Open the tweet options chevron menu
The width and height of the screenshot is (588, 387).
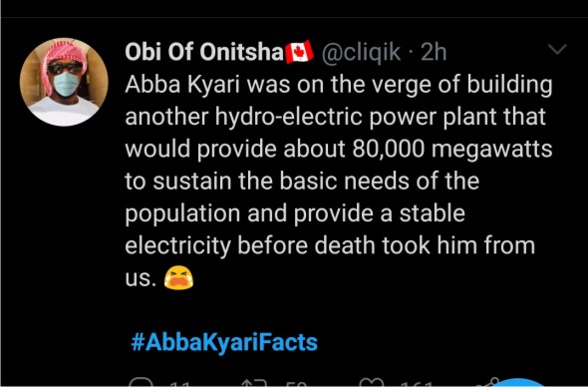point(557,49)
